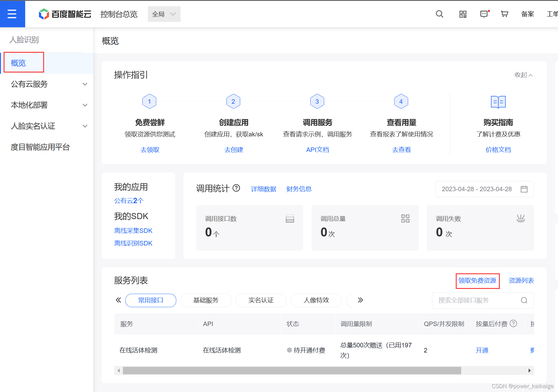Image resolution: width=558 pixels, height=392 pixels.
Task: Collapse the 操作指引 panel via 收起
Action: click(524, 75)
